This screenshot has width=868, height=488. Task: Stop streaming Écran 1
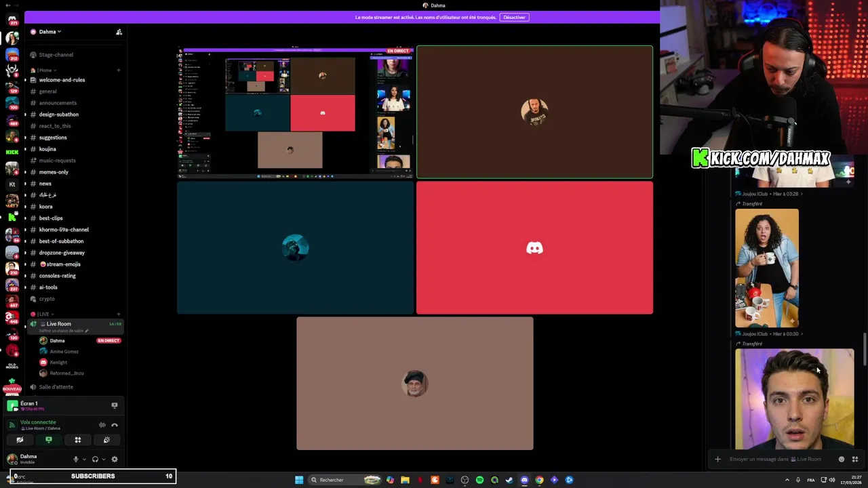pyautogui.click(x=114, y=405)
